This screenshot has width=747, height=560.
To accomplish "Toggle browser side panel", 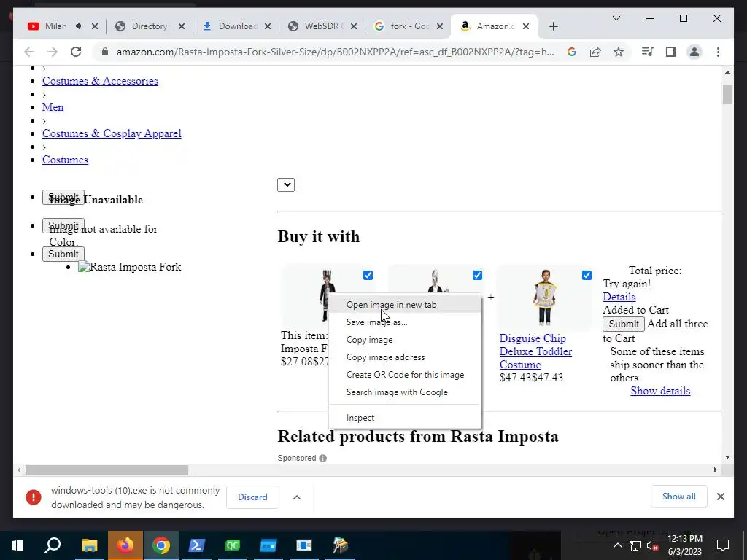I will pos(671,52).
